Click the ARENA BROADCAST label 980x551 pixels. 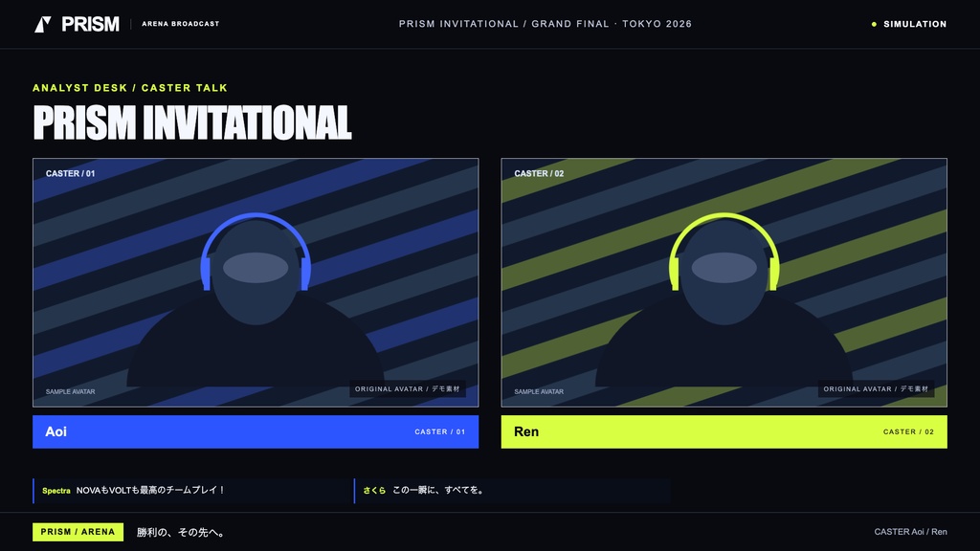coord(181,24)
